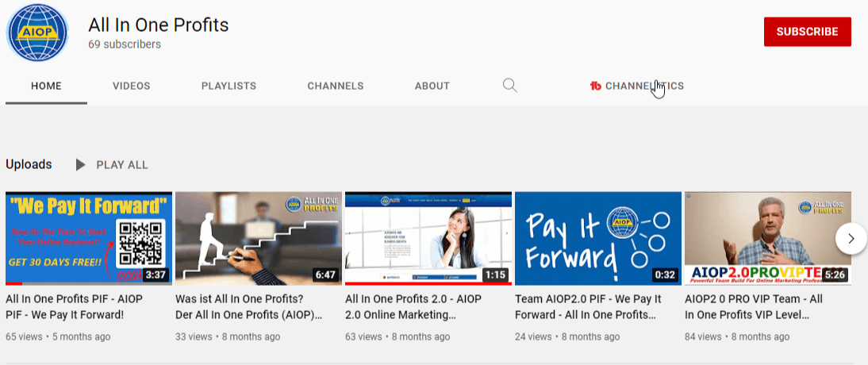Click the 63 views 8 months ago text
This screenshot has width=868, height=365.
pos(398,336)
